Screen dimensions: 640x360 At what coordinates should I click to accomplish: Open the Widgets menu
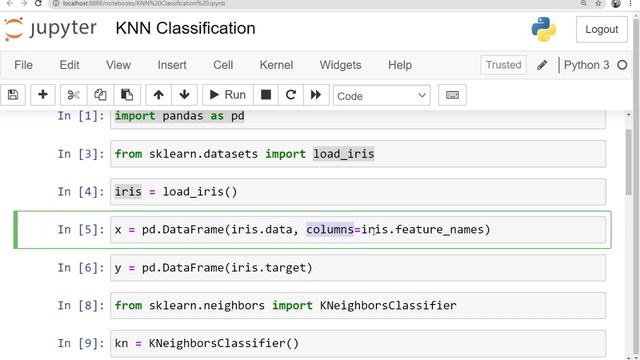(340, 65)
